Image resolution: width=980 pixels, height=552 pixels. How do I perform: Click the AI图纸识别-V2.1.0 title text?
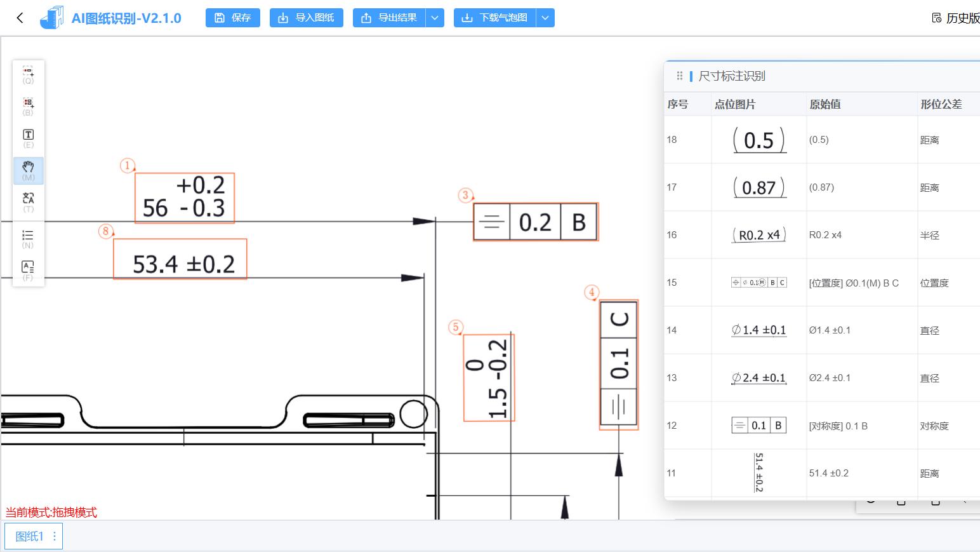(126, 18)
